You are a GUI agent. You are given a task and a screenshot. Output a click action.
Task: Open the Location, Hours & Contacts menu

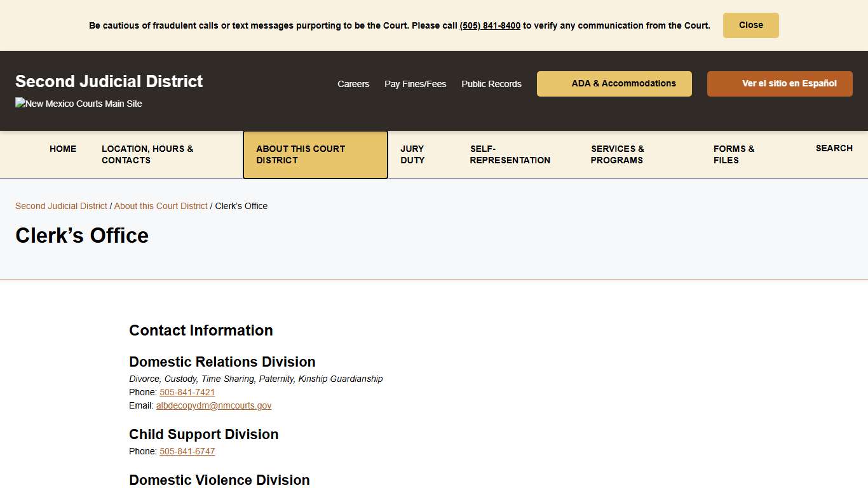[x=147, y=154]
